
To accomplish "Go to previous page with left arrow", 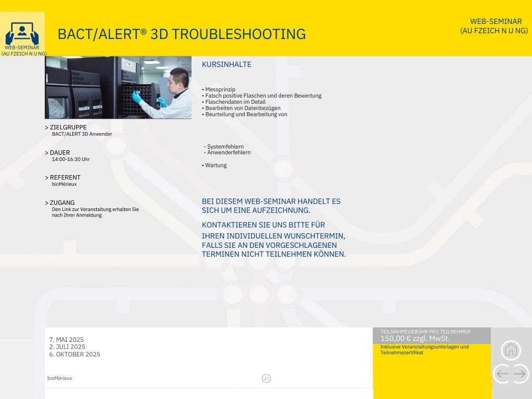I will [502, 374].
